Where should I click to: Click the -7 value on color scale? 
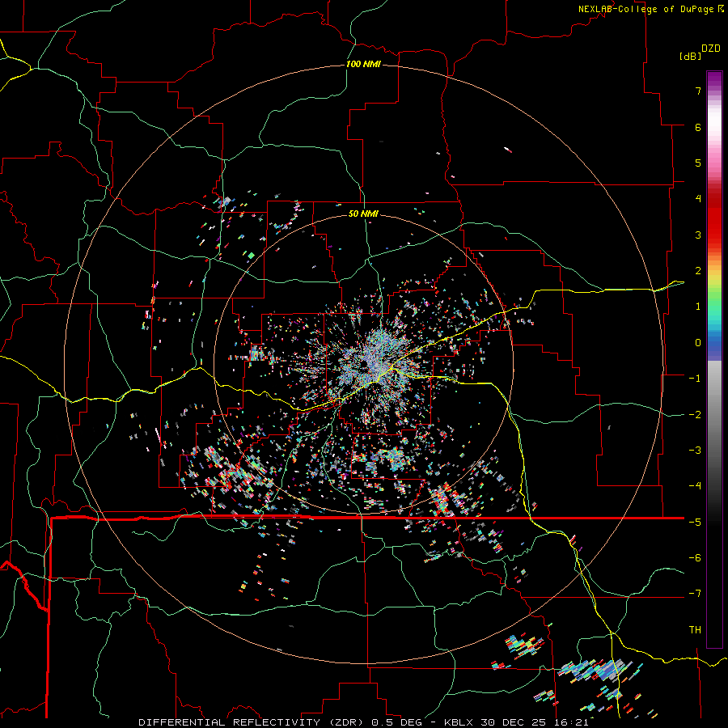pyautogui.click(x=695, y=594)
